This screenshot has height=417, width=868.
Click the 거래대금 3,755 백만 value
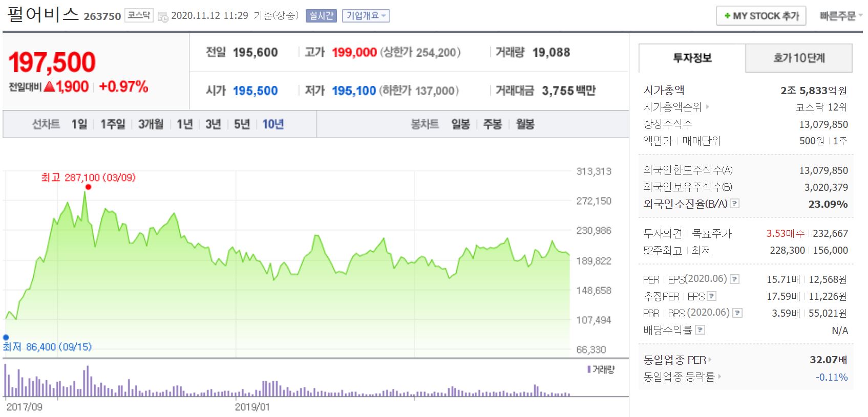[569, 91]
